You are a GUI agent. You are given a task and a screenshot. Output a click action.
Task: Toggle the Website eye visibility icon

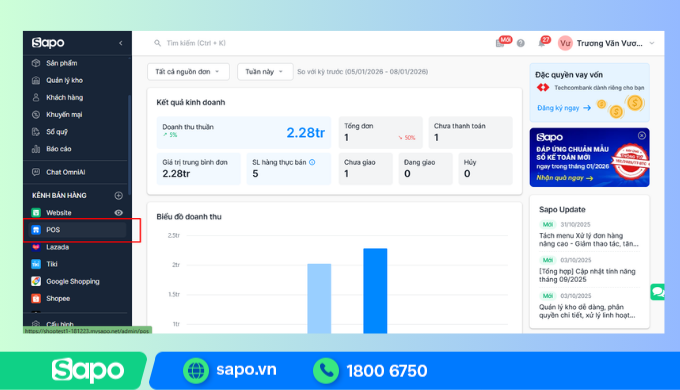point(118,213)
